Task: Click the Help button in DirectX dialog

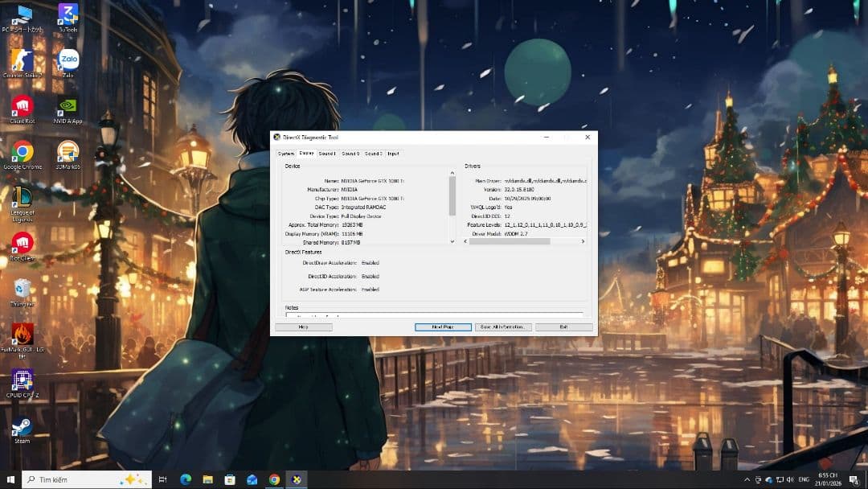Action: pyautogui.click(x=303, y=327)
